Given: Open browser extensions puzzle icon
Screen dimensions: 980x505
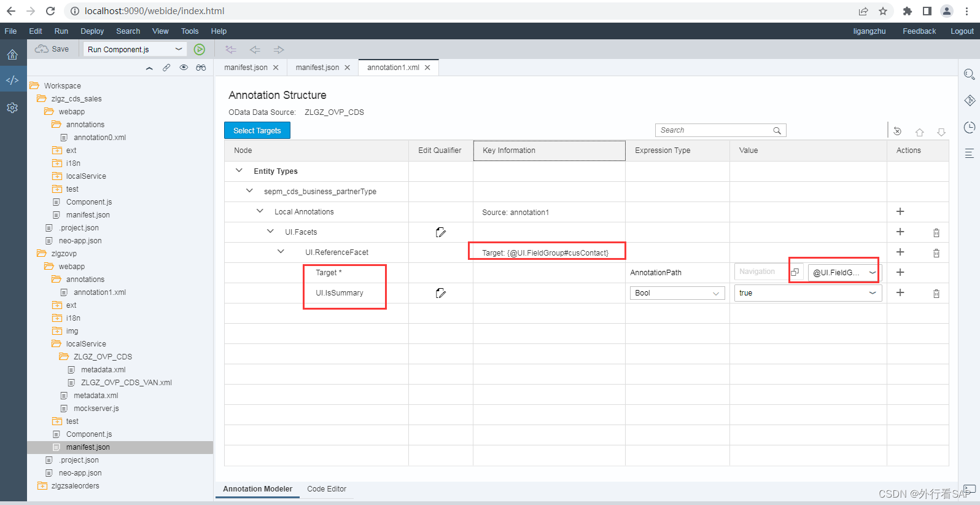Looking at the screenshot, I should tap(908, 11).
